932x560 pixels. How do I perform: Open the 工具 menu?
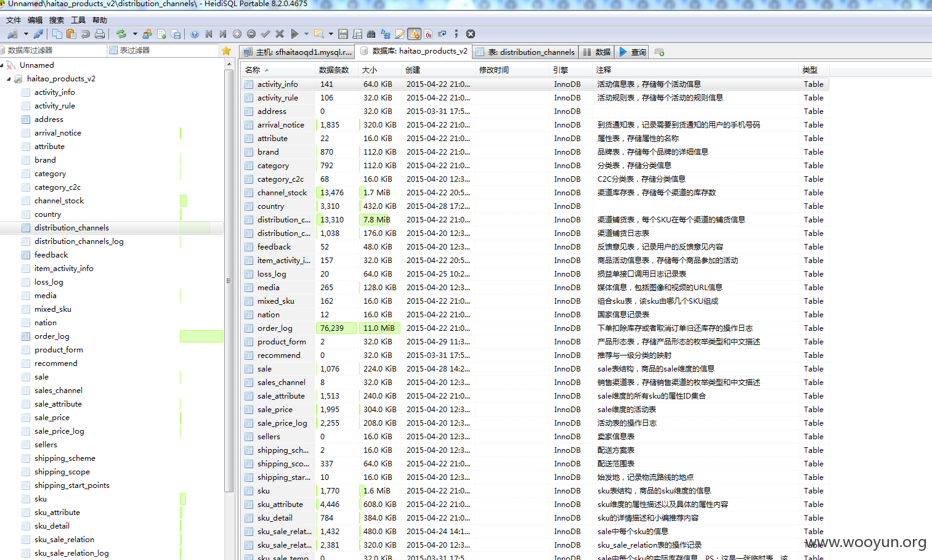click(x=78, y=20)
